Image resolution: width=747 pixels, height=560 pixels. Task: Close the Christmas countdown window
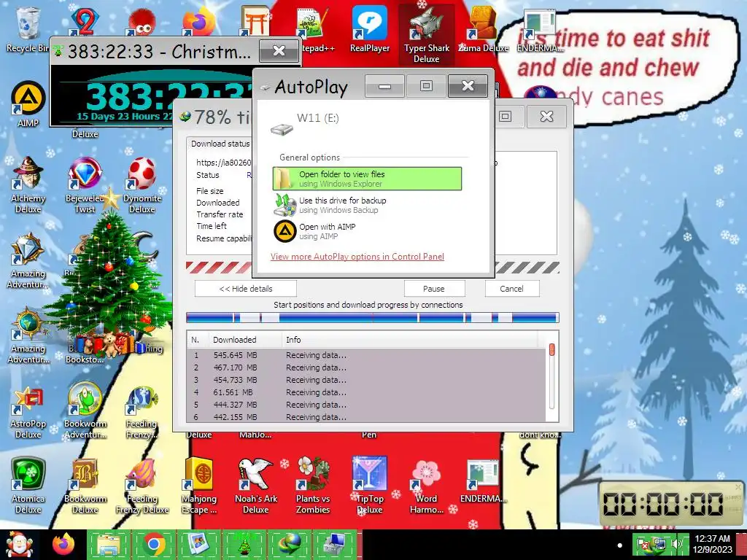279,51
